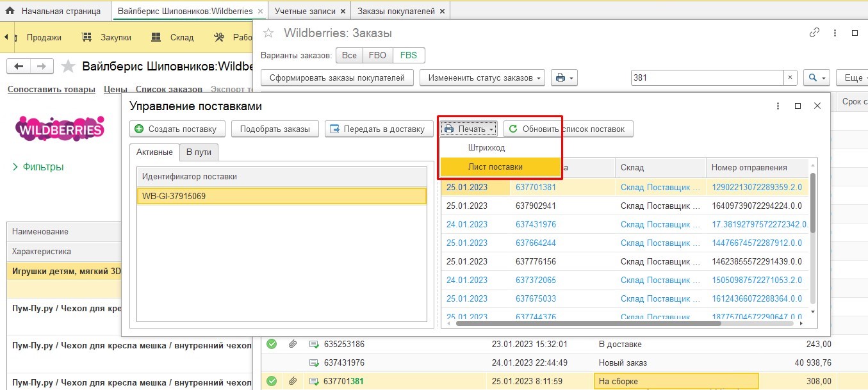This screenshot has width=868, height=390.
Task: Select the FBS order variant
Action: coord(409,55)
